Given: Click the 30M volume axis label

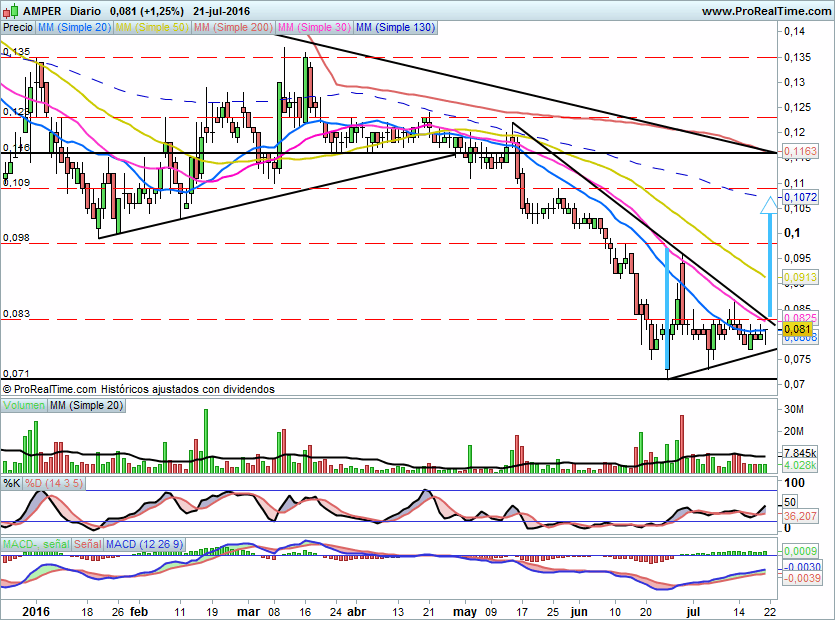Looking at the screenshot, I should 793,409.
